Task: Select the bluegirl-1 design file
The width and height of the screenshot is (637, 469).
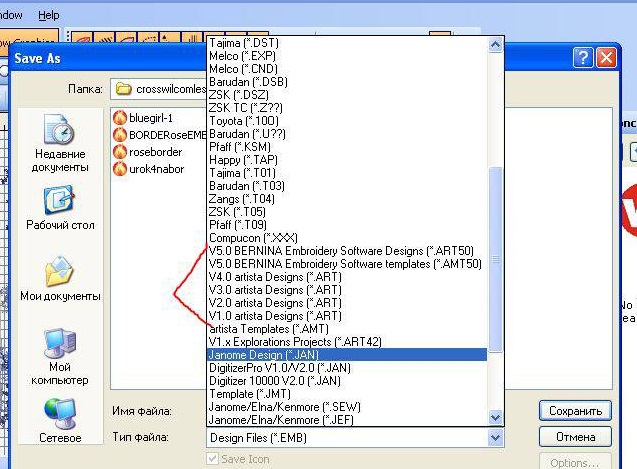Action: [143, 118]
